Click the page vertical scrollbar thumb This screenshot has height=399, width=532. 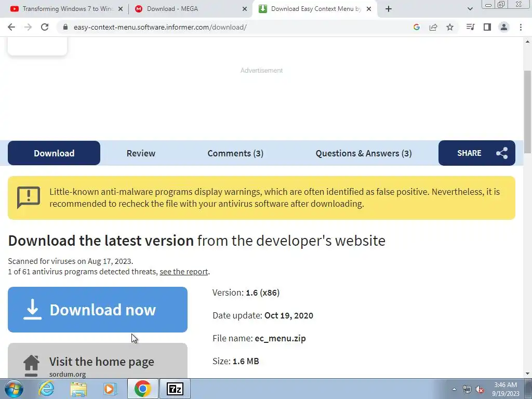pos(528,112)
